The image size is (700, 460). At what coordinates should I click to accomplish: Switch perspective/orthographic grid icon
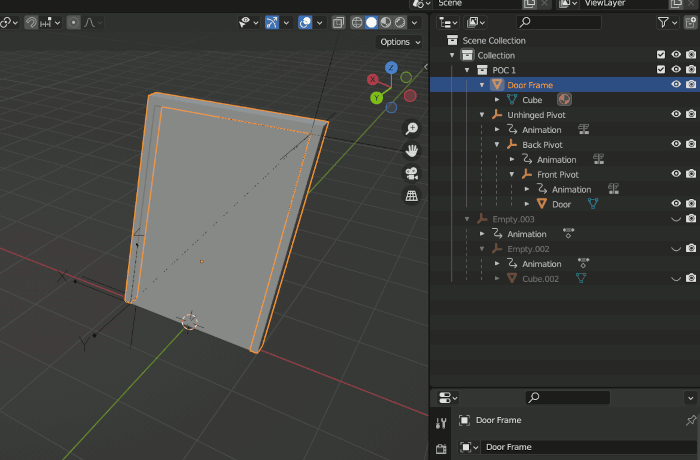point(412,196)
